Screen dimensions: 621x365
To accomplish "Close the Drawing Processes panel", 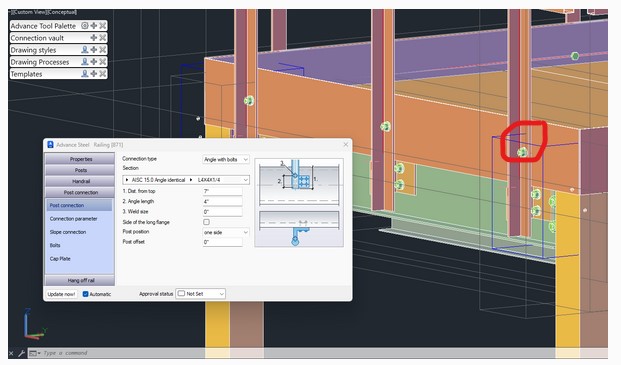I will point(103,62).
